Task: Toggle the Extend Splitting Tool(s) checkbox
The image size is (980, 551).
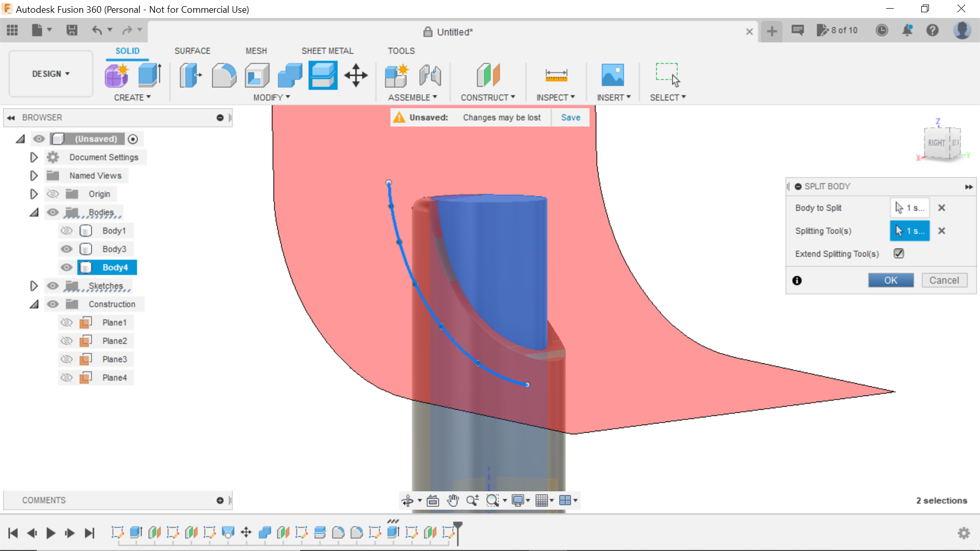Action: [898, 253]
